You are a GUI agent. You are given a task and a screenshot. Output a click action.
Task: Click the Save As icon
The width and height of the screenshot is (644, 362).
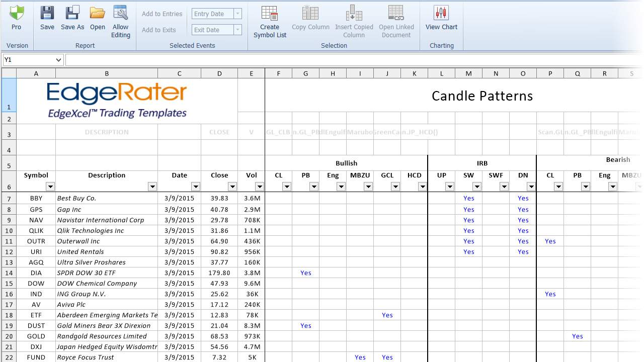tap(72, 13)
